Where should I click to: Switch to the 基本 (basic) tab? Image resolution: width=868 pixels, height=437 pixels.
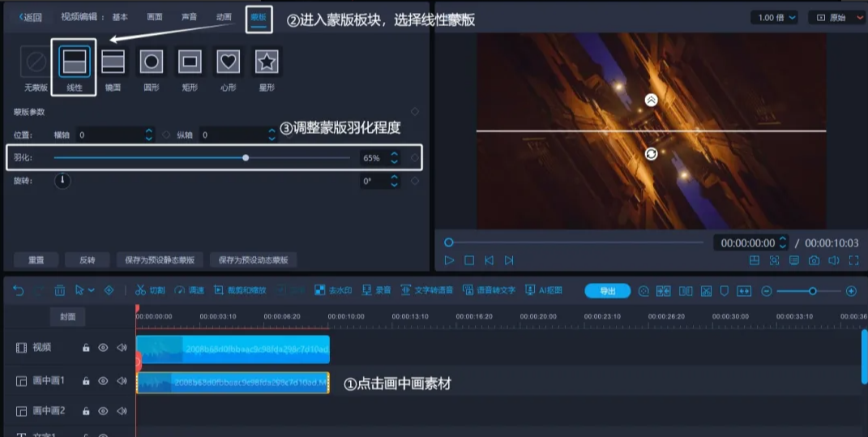pos(120,17)
